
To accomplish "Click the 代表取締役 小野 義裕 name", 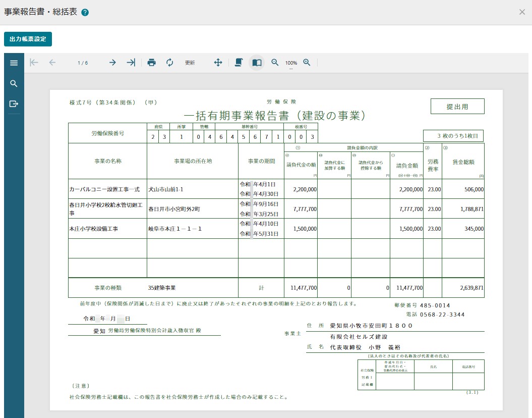I will point(365,347).
